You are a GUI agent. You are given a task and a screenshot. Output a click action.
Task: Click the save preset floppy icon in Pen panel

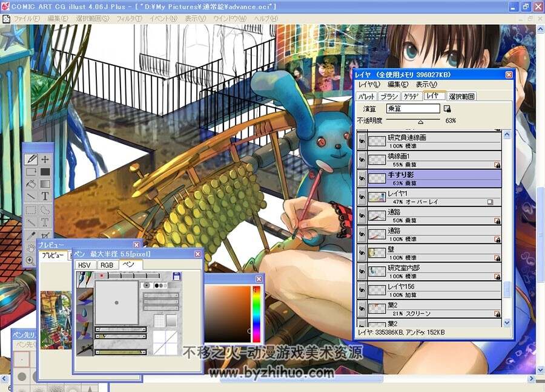pos(177,276)
